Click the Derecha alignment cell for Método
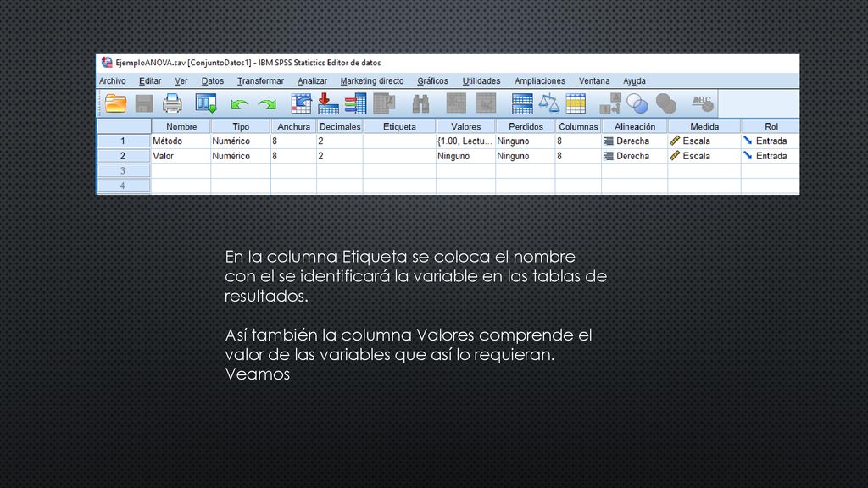 (634, 141)
